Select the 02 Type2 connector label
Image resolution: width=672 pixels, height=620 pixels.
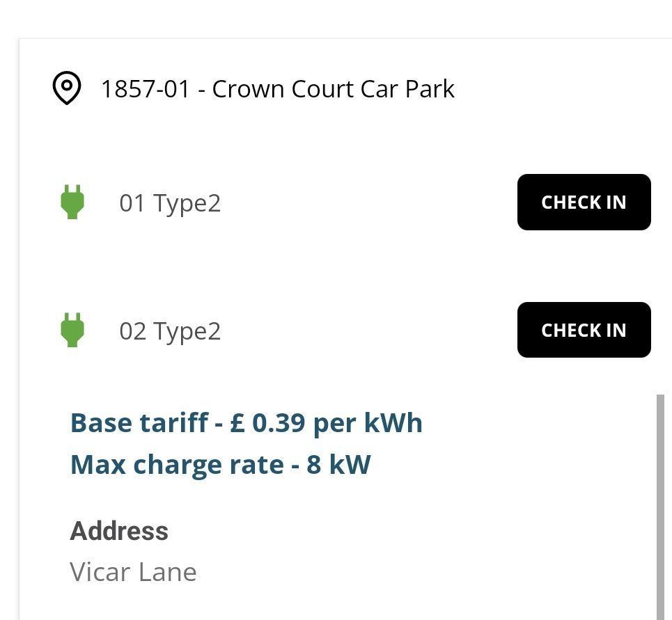pos(169,331)
